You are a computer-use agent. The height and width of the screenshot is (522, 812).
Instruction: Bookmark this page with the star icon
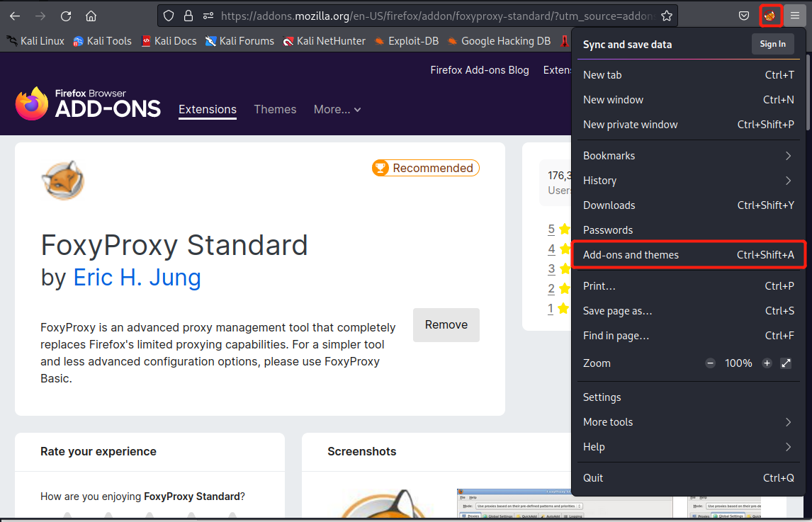[667, 16]
